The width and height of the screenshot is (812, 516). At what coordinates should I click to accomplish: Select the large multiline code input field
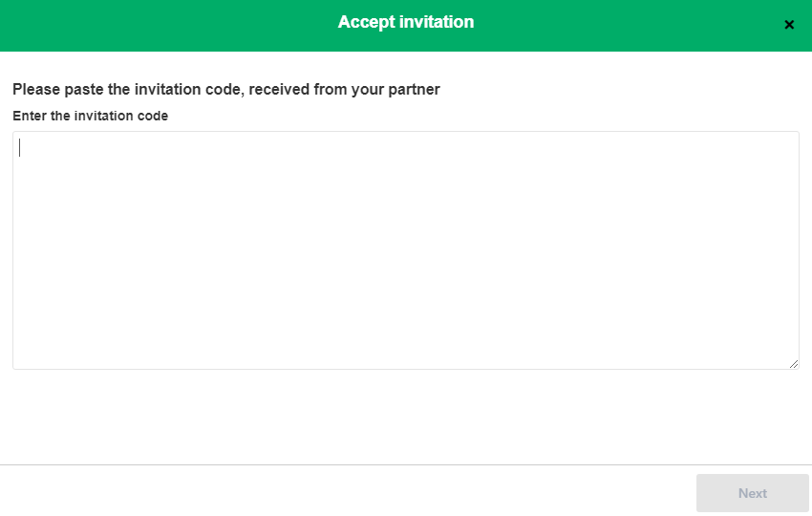point(405,249)
